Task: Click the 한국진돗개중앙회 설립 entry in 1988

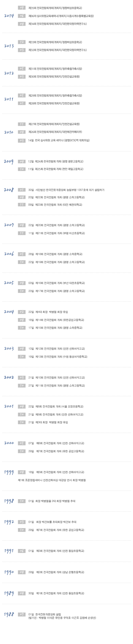Action: point(45,614)
